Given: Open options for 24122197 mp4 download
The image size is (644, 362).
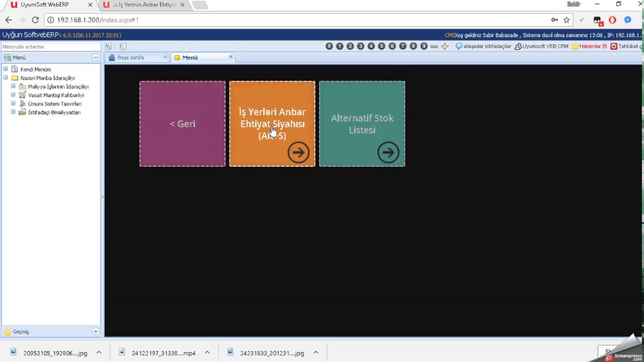Looking at the screenshot, I should pyautogui.click(x=207, y=352).
